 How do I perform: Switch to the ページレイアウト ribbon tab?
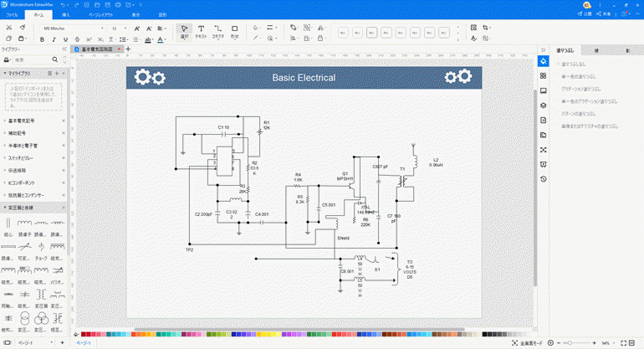point(101,15)
